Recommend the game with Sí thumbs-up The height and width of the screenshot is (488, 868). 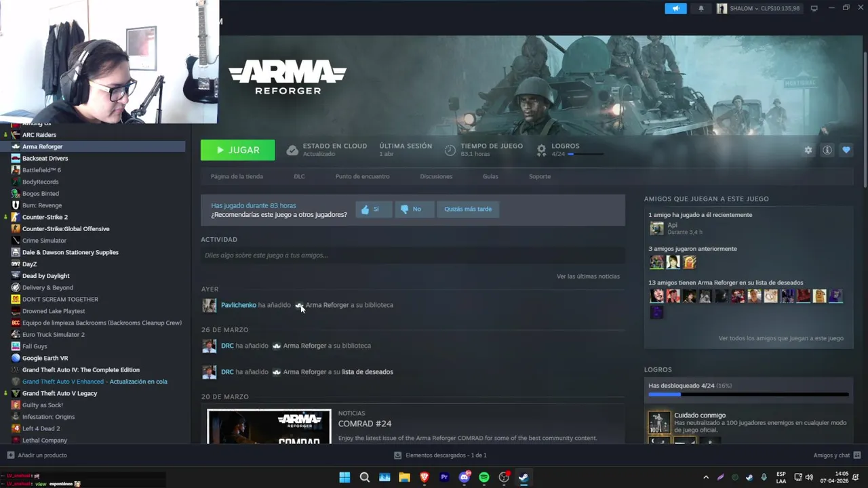(374, 209)
